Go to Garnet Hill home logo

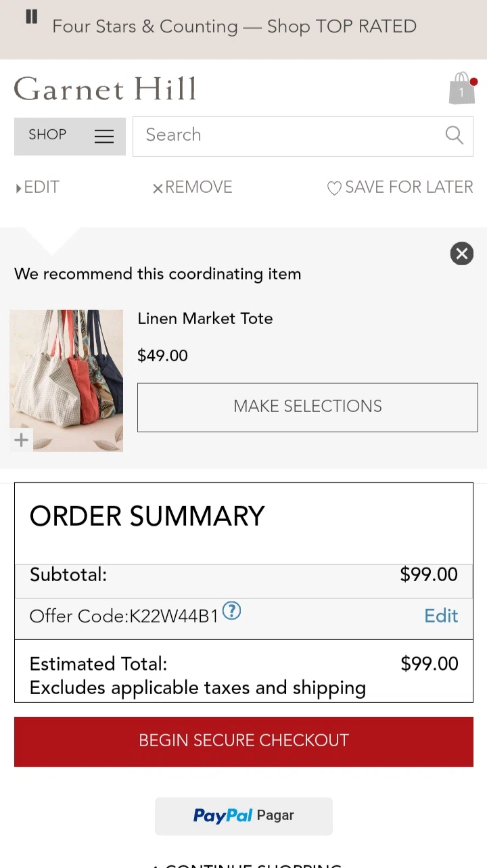click(106, 89)
